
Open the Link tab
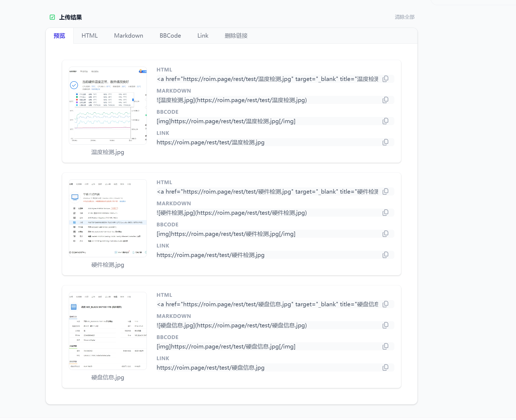click(x=203, y=36)
